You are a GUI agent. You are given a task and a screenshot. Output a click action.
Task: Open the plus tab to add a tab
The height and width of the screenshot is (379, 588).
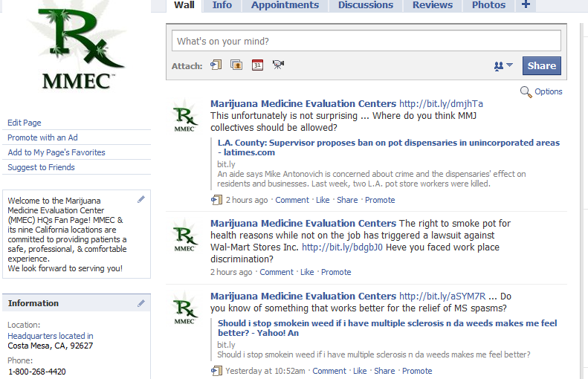tap(526, 5)
